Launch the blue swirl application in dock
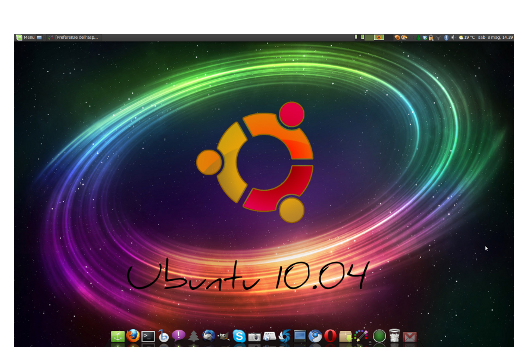 (x=285, y=336)
